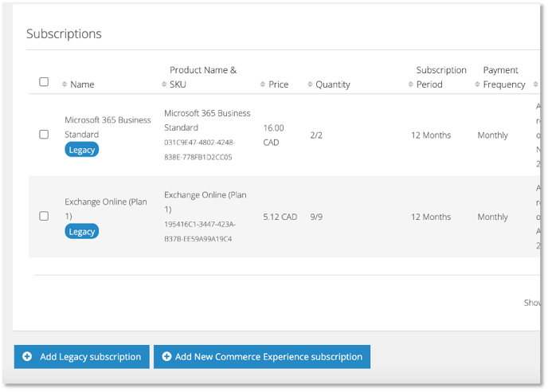This screenshot has height=392, width=548.
Task: Sort table by Name column header
Action: pos(82,84)
